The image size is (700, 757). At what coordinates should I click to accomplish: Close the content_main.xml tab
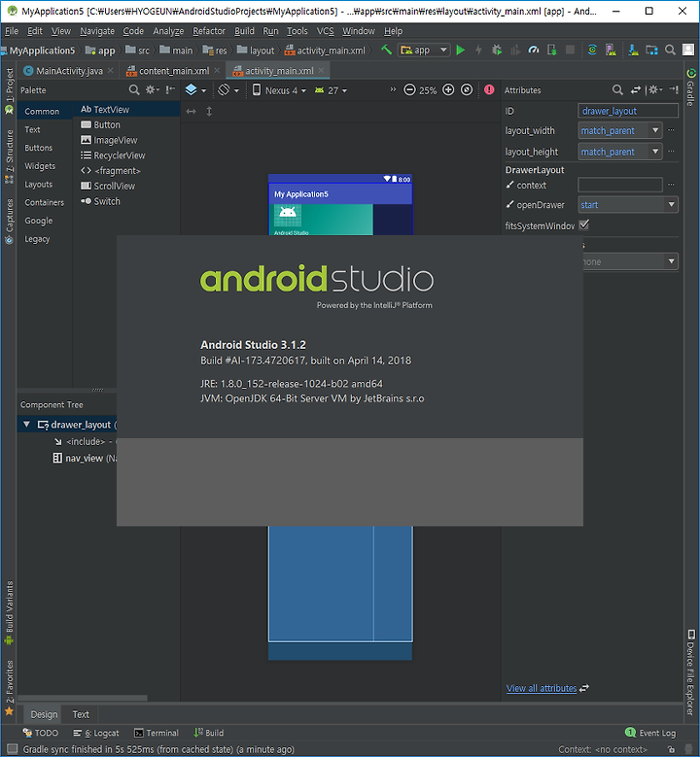(217, 71)
